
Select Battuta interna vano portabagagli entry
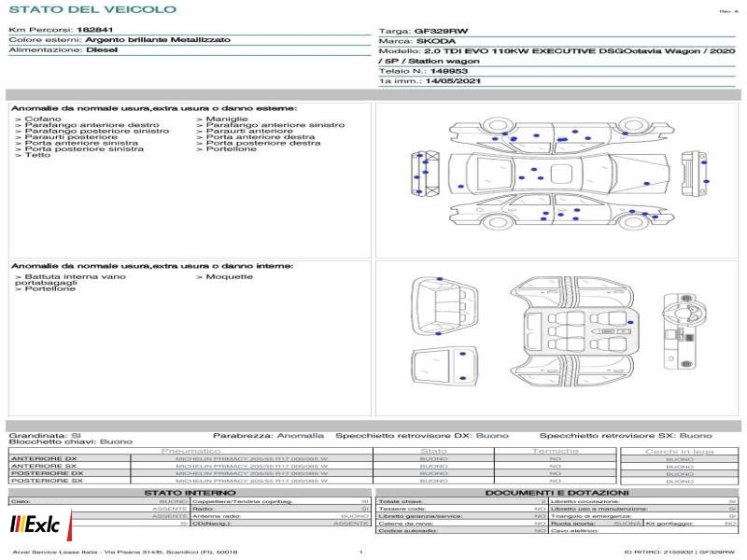(x=71, y=279)
